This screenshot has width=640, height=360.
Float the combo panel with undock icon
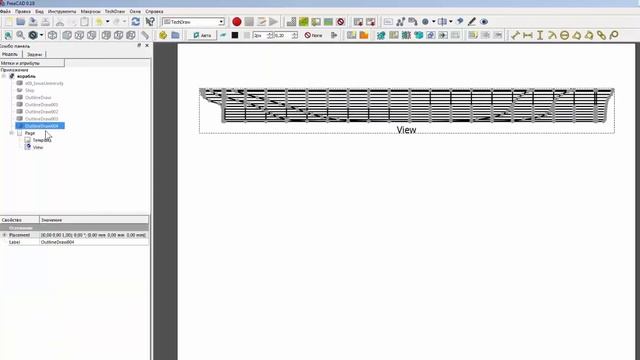click(x=139, y=46)
